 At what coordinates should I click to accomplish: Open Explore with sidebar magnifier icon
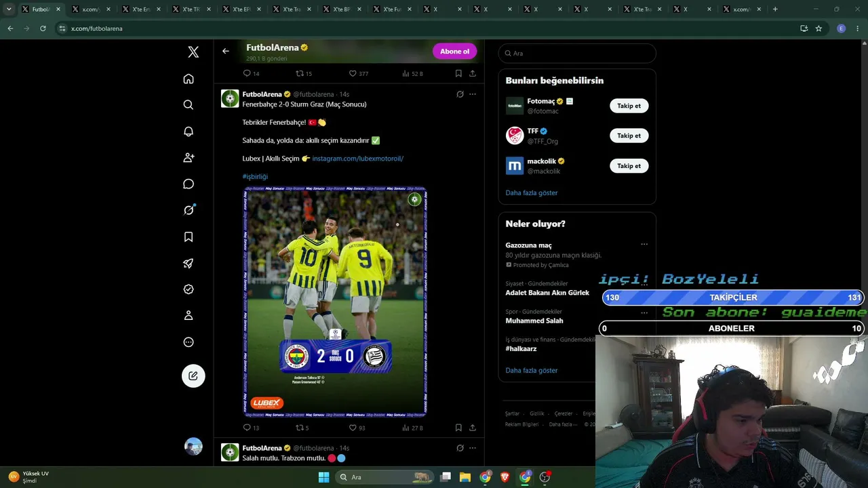[189, 105]
